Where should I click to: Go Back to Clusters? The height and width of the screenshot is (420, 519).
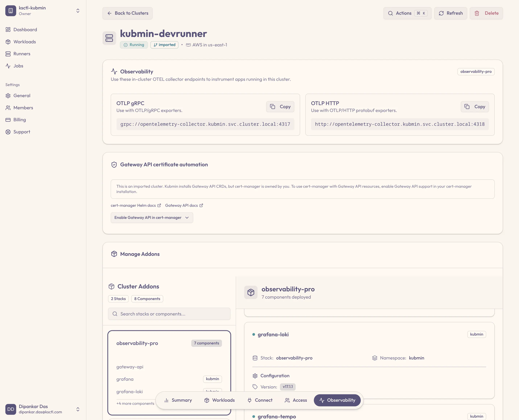(127, 13)
